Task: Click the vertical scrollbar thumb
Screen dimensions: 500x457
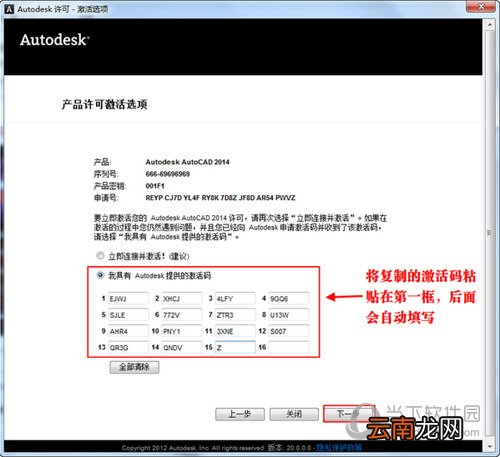Action: coord(489,232)
